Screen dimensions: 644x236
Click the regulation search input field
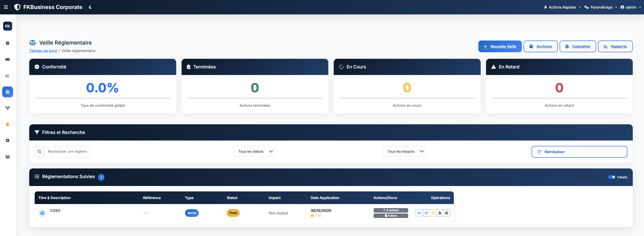coord(67,152)
